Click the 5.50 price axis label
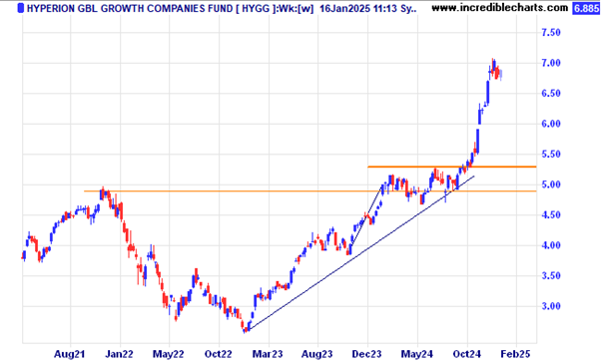The image size is (601, 364). [x=551, y=155]
